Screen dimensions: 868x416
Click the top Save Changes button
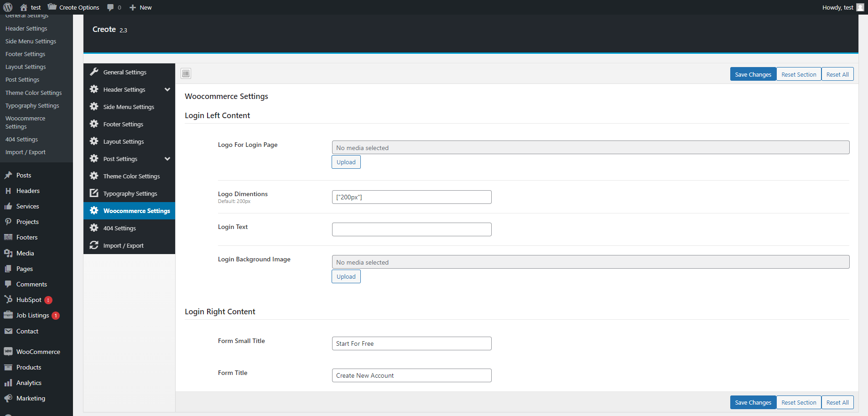753,74
